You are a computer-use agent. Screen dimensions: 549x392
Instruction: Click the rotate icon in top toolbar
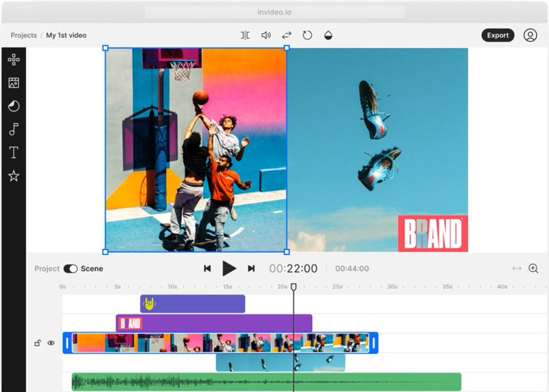click(307, 35)
